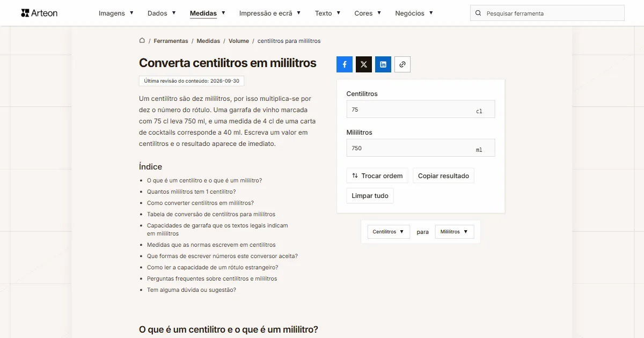Click Limpar tudo button
Image resolution: width=644 pixels, height=338 pixels.
(x=370, y=196)
